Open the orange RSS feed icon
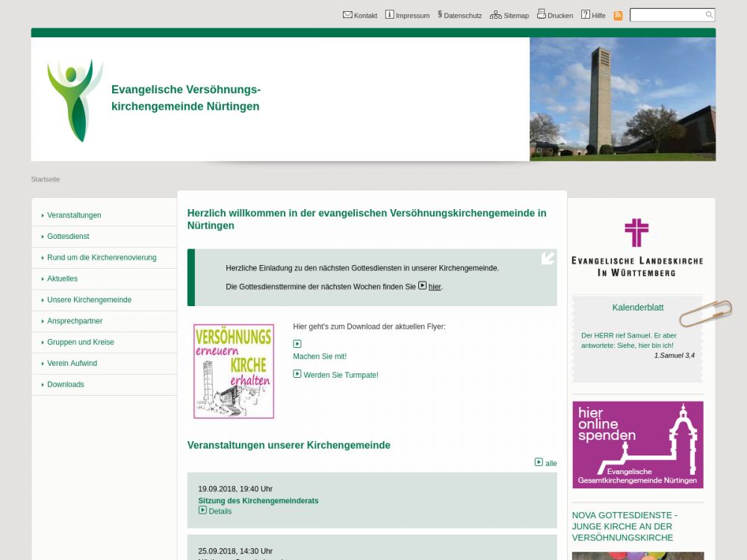The height and width of the screenshot is (560, 747). coord(618,16)
